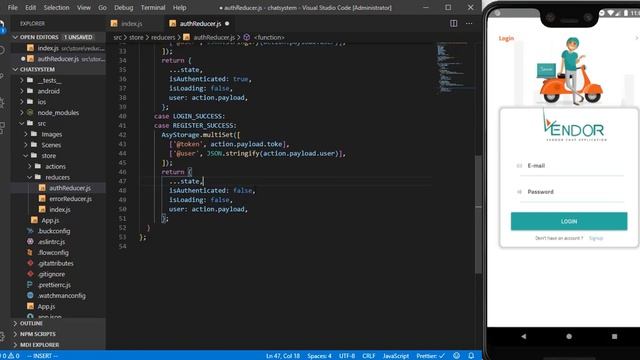Click the code minimap preview

[x=455, y=67]
